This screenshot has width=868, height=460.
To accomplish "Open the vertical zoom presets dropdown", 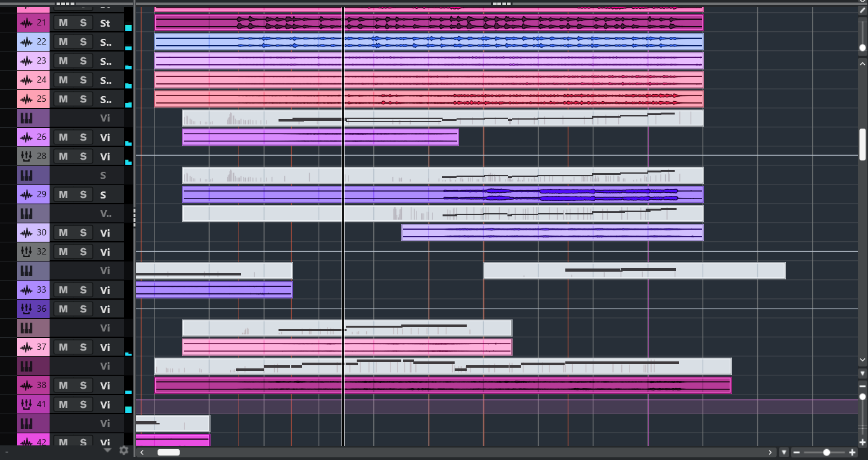I will [862, 373].
